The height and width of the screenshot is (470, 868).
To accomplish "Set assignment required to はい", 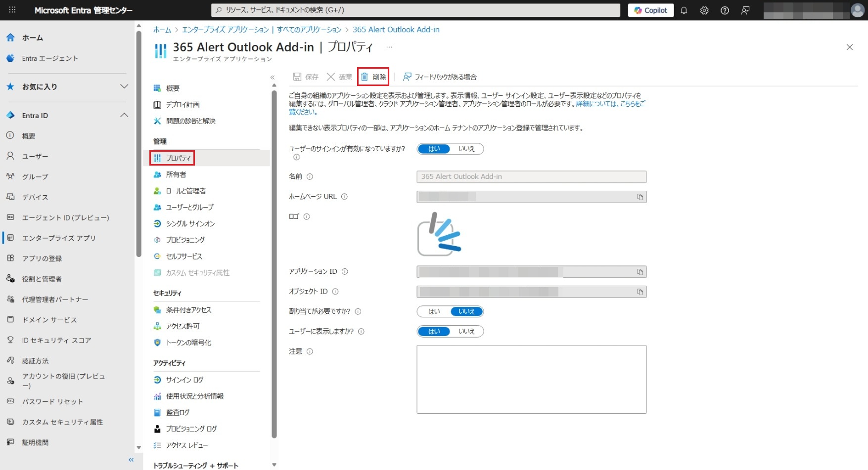I will [434, 311].
